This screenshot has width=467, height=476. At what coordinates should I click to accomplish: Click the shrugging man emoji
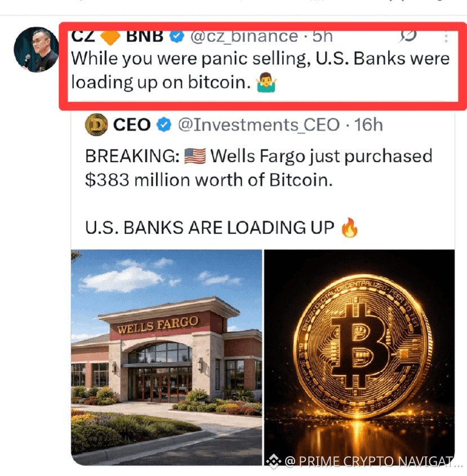tap(266, 82)
